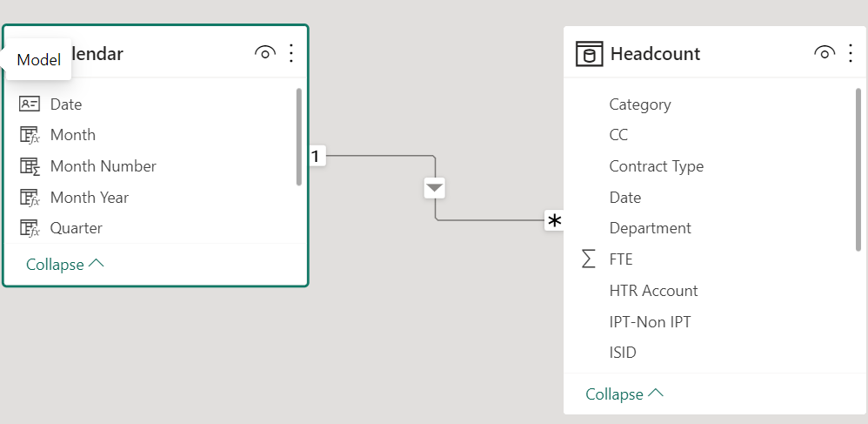Open more options for the Headcount table
868x424 pixels.
tap(851, 53)
